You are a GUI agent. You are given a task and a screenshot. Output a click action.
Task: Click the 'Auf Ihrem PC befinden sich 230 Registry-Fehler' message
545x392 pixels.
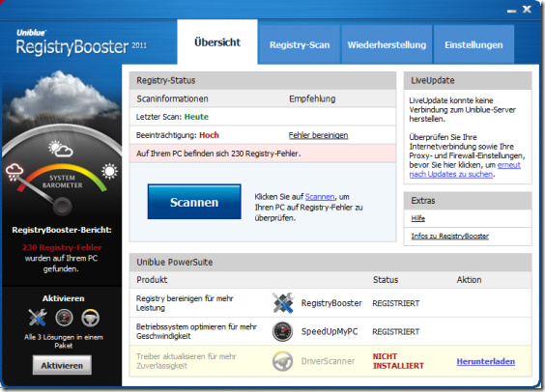click(218, 154)
